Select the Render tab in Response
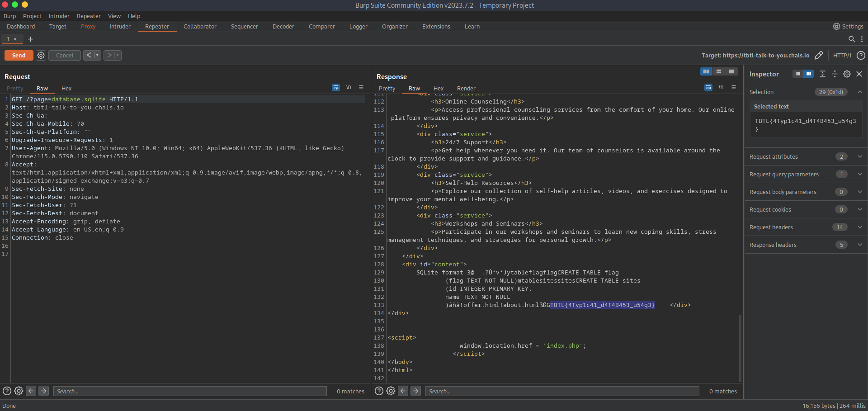 [466, 89]
